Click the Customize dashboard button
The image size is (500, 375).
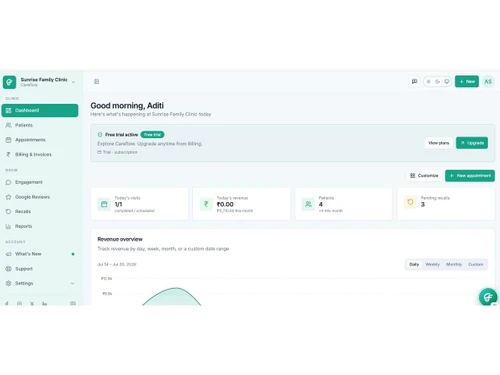424,176
